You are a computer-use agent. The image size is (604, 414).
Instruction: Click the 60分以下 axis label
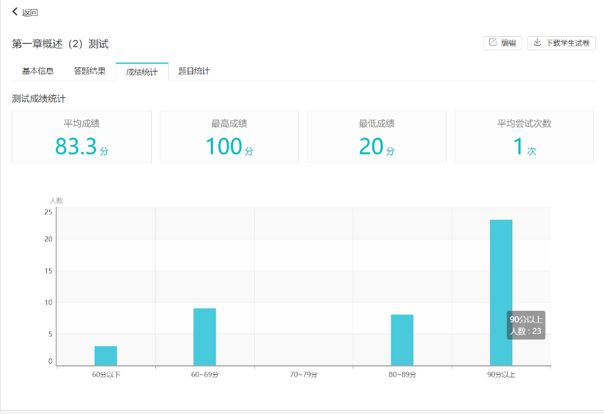(x=106, y=375)
